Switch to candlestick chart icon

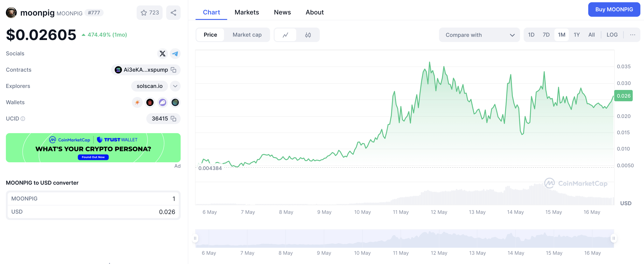click(308, 35)
